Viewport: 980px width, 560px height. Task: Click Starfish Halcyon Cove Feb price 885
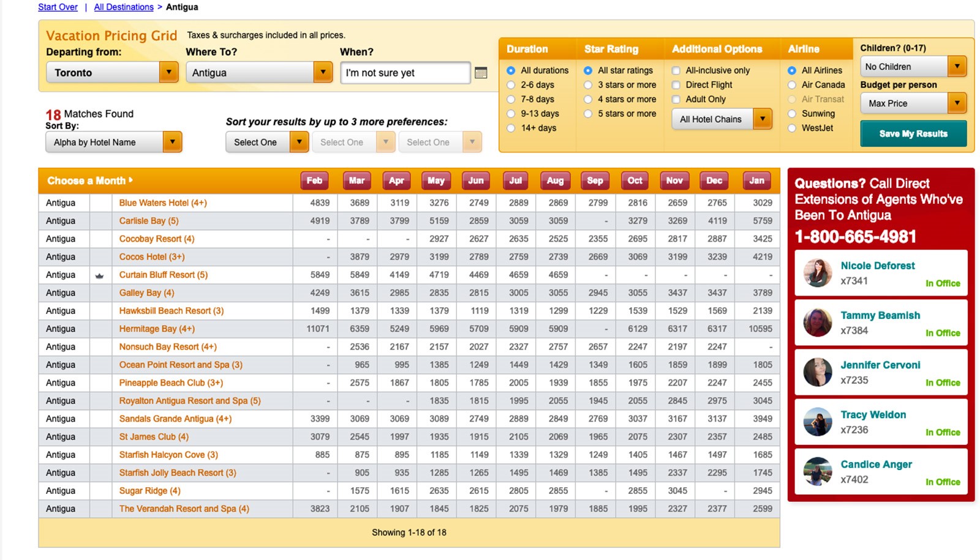click(322, 455)
